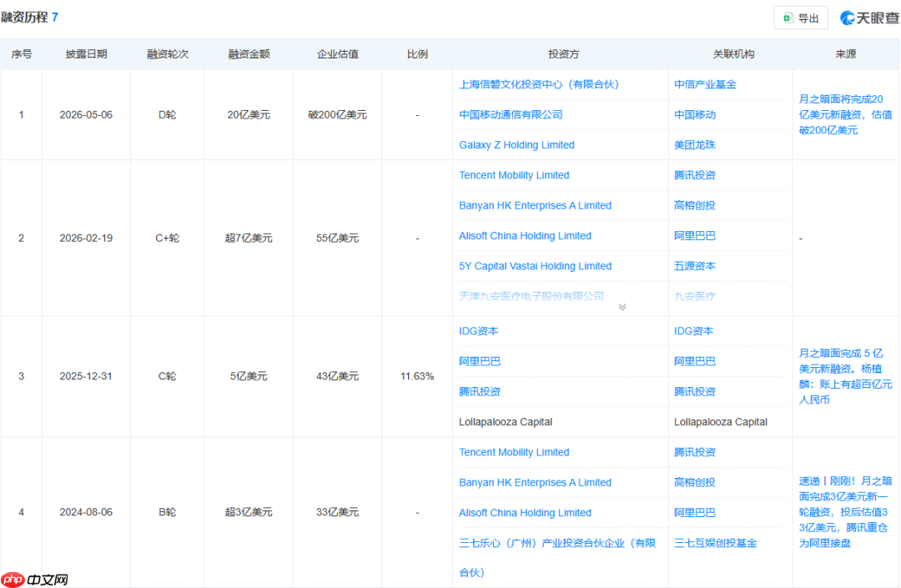
Task: Open B轮 source article about 3亿美元 funding
Action: tap(844, 512)
